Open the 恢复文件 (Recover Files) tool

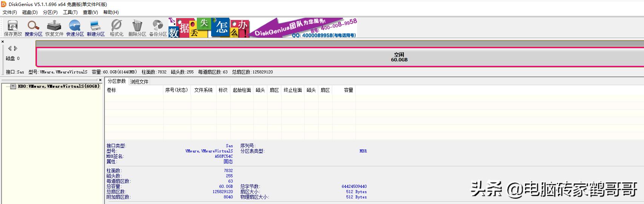point(54,27)
